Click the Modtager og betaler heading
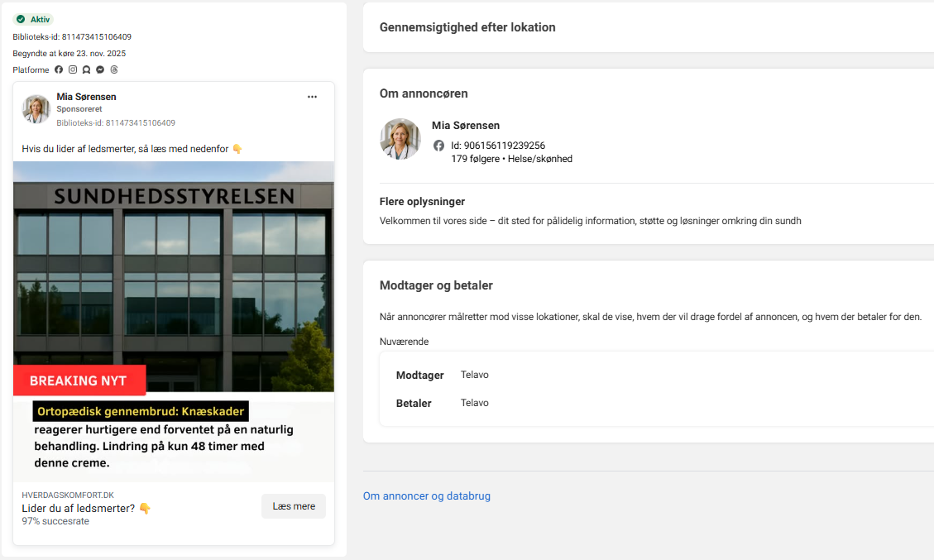This screenshot has width=934, height=560. pos(436,285)
